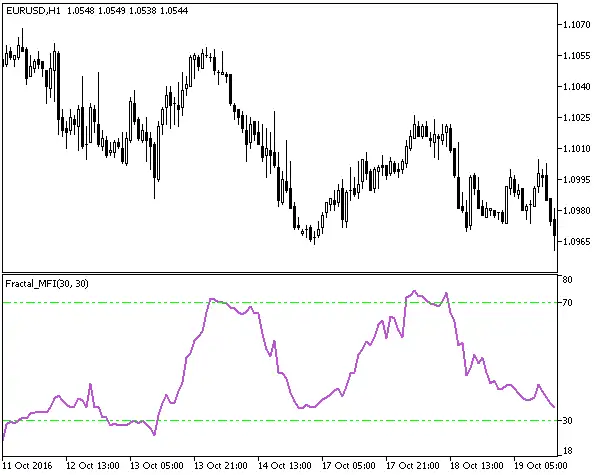Click the 1.0995 price axis label
The height and width of the screenshot is (475, 598).
[576, 179]
